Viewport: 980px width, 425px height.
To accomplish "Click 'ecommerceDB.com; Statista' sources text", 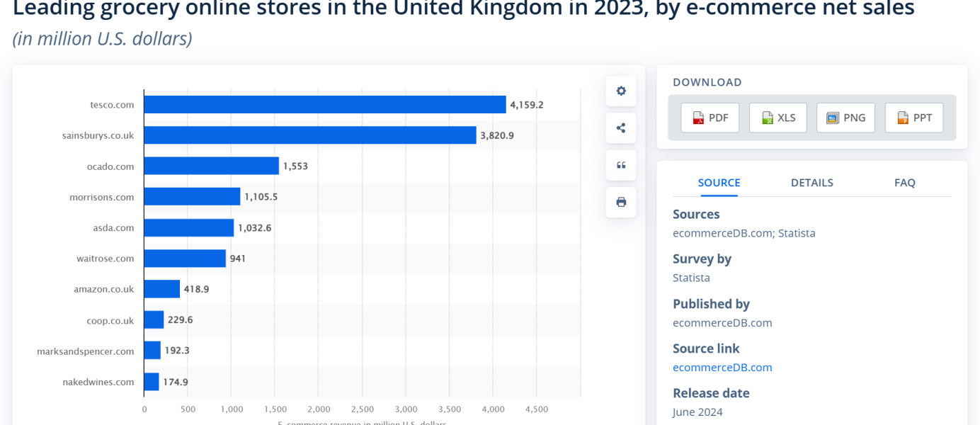I will (x=744, y=233).
